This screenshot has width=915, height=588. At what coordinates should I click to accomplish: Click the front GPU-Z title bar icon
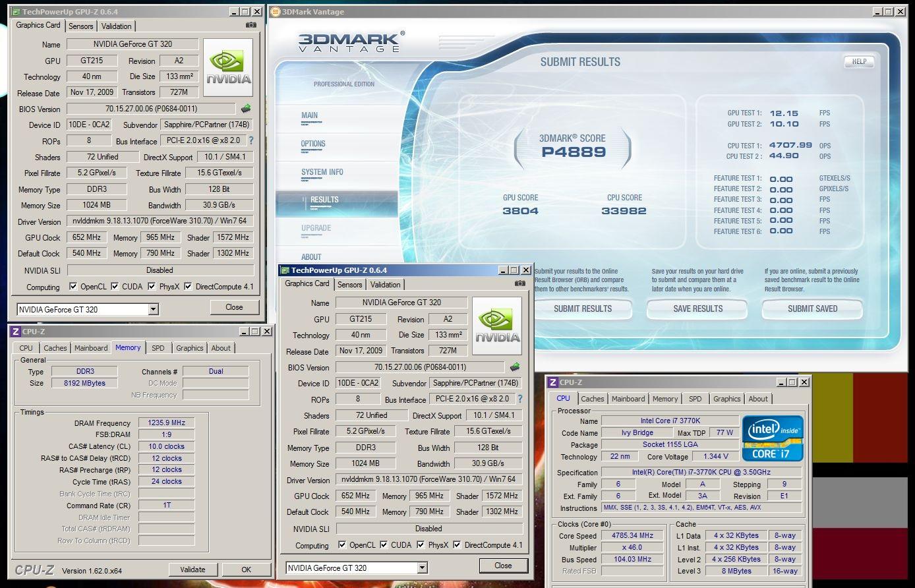285,270
